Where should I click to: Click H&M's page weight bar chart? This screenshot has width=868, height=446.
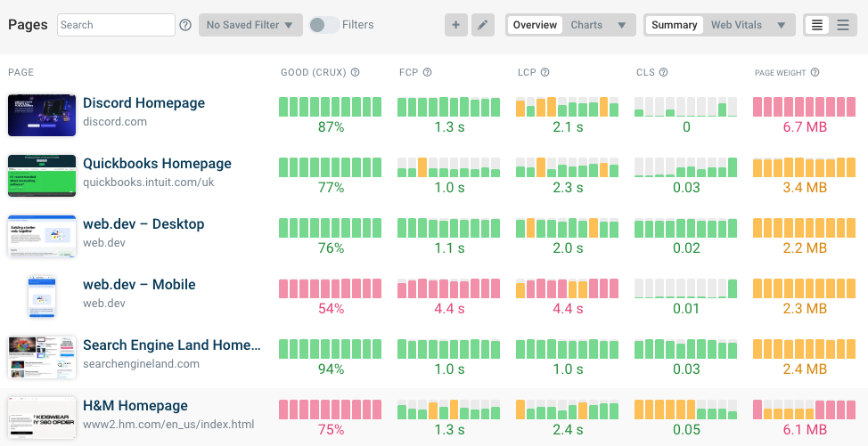pyautogui.click(x=805, y=410)
